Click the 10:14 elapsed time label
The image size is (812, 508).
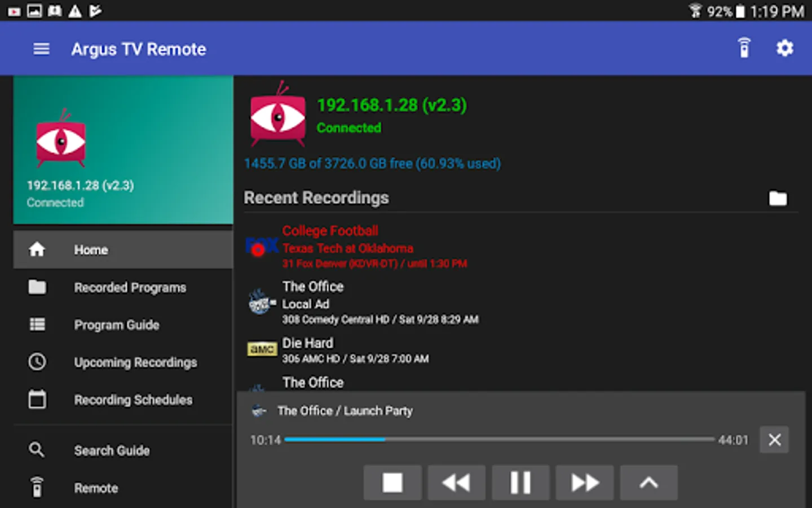tap(266, 440)
